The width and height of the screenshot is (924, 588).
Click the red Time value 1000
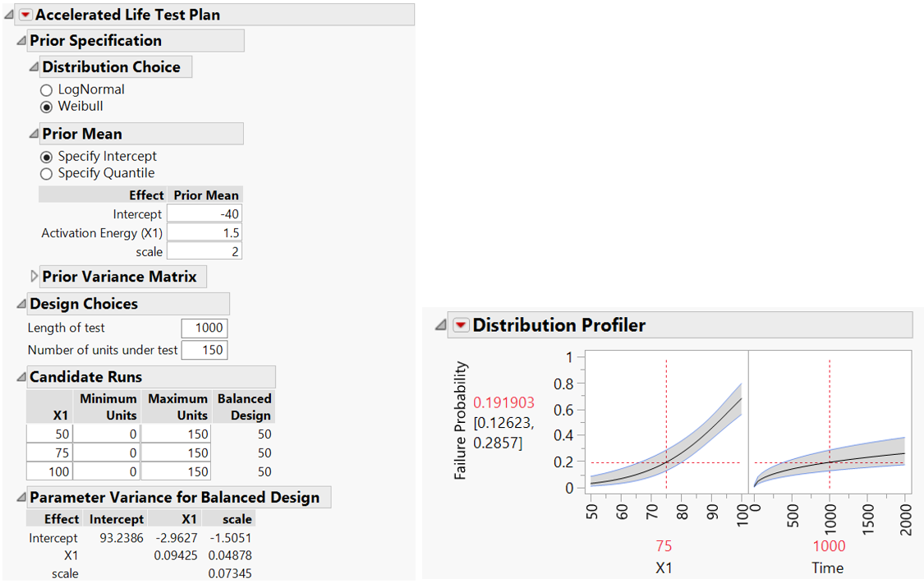click(829, 546)
